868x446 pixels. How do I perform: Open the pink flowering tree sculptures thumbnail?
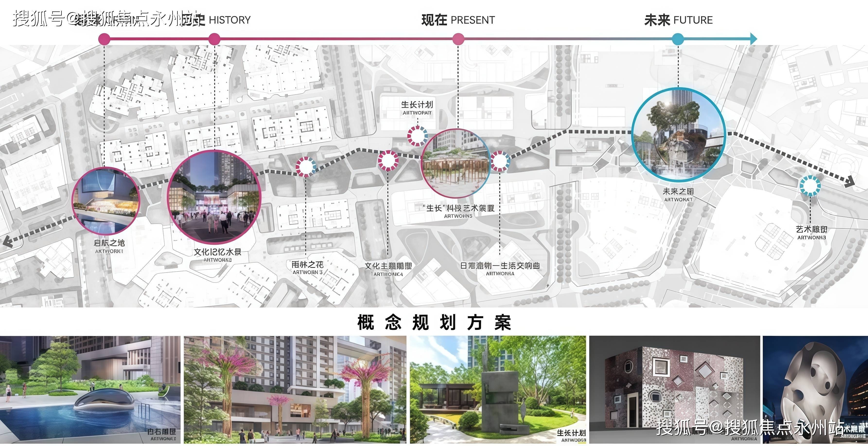(x=295, y=389)
